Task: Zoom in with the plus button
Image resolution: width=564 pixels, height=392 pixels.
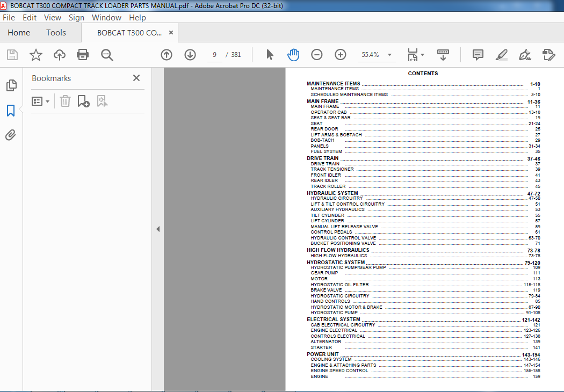Action: (x=340, y=55)
